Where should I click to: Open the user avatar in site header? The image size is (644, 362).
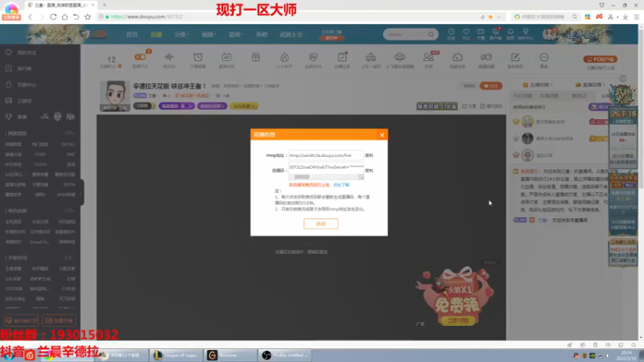(549, 34)
